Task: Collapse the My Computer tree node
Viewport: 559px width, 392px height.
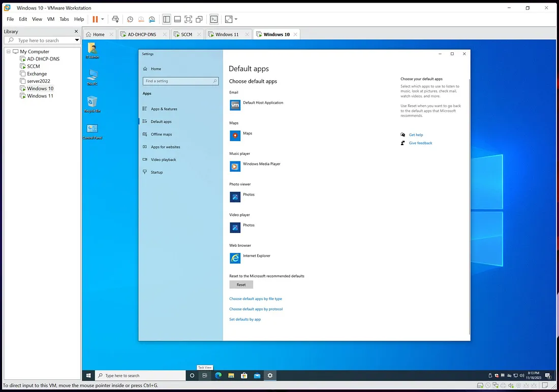Action: pyautogui.click(x=9, y=52)
